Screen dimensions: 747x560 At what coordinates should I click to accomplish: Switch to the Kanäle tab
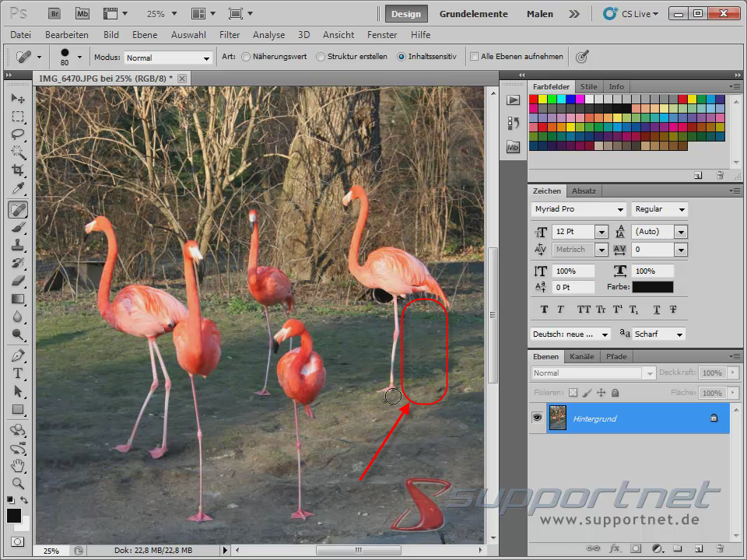(581, 356)
